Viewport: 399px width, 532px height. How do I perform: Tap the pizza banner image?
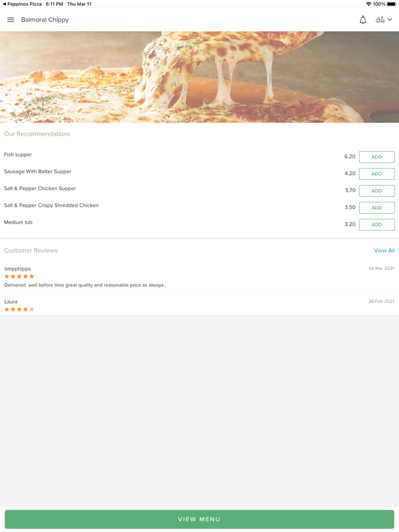pyautogui.click(x=199, y=77)
